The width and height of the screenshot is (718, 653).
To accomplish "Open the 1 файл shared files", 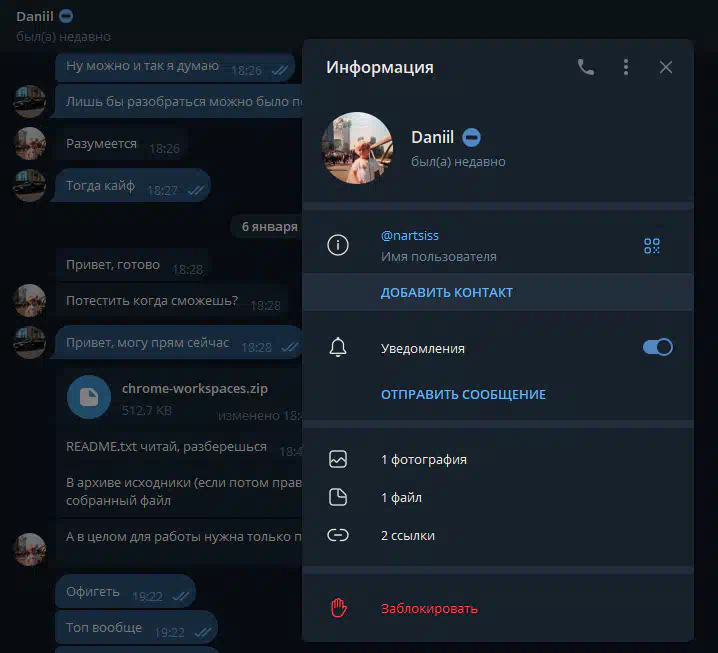I will pyautogui.click(x=498, y=497).
